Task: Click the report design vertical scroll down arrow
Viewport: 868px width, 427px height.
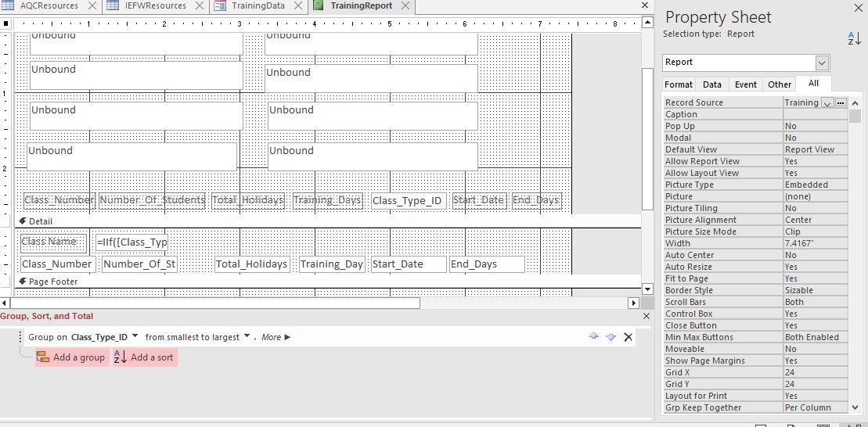Action: pos(647,288)
